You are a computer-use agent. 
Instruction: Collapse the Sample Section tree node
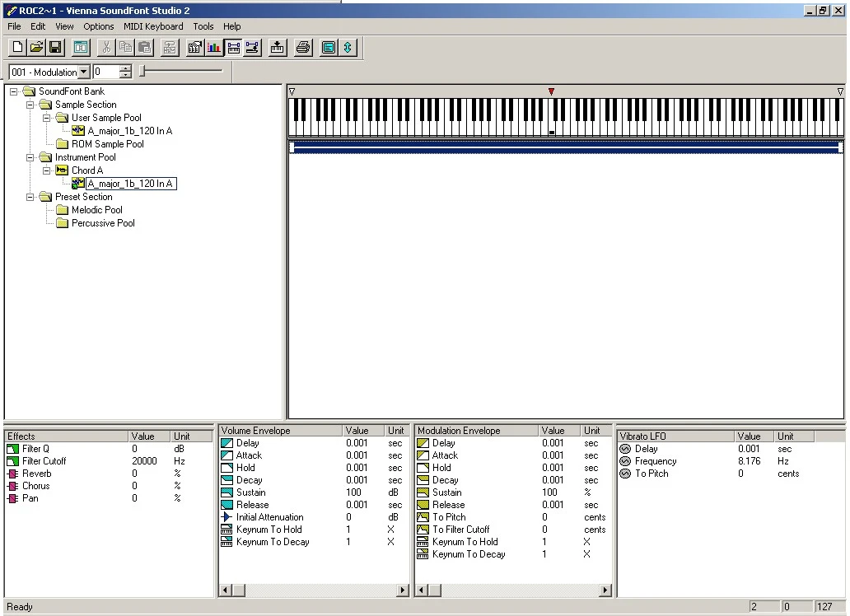tap(30, 105)
